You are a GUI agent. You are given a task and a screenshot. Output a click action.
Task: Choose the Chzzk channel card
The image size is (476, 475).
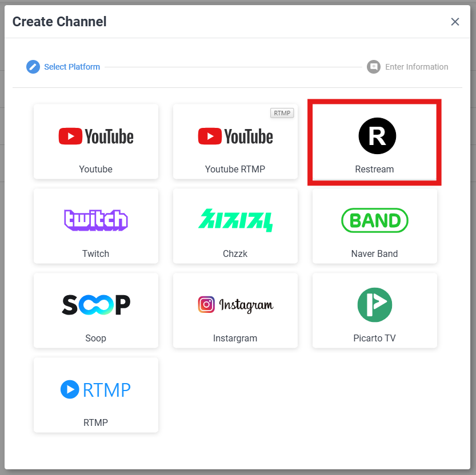tap(235, 226)
